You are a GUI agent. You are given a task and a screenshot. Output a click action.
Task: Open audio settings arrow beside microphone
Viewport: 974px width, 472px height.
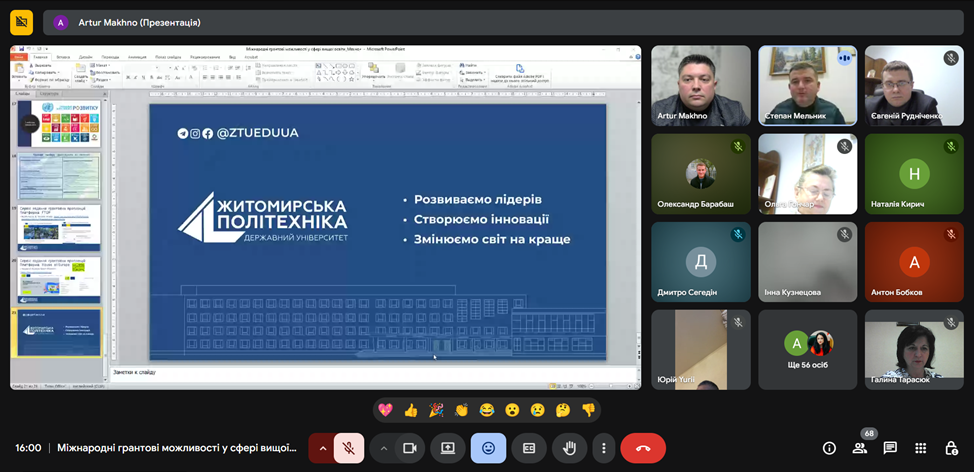322,448
